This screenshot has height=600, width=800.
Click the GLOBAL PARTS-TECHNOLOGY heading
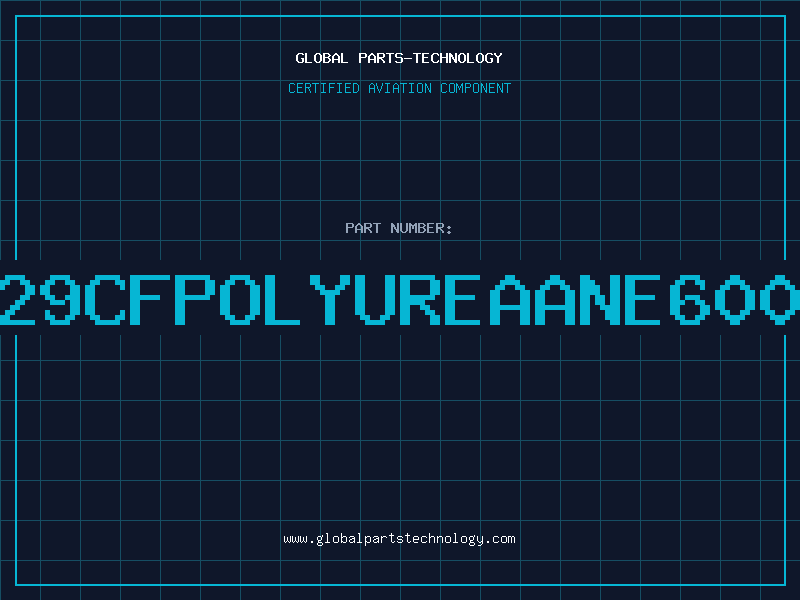(x=399, y=58)
